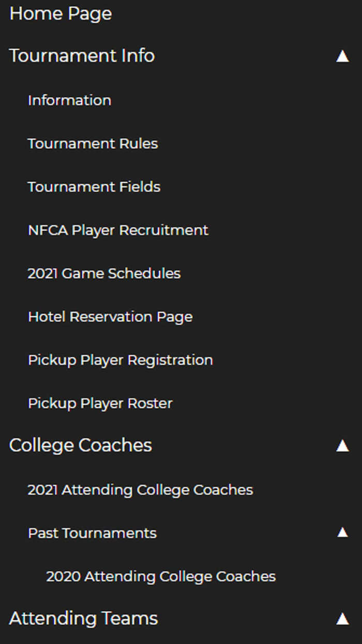This screenshot has width=362, height=644.
Task: Toggle the Attending Teams triangle arrow
Action: pos(342,618)
